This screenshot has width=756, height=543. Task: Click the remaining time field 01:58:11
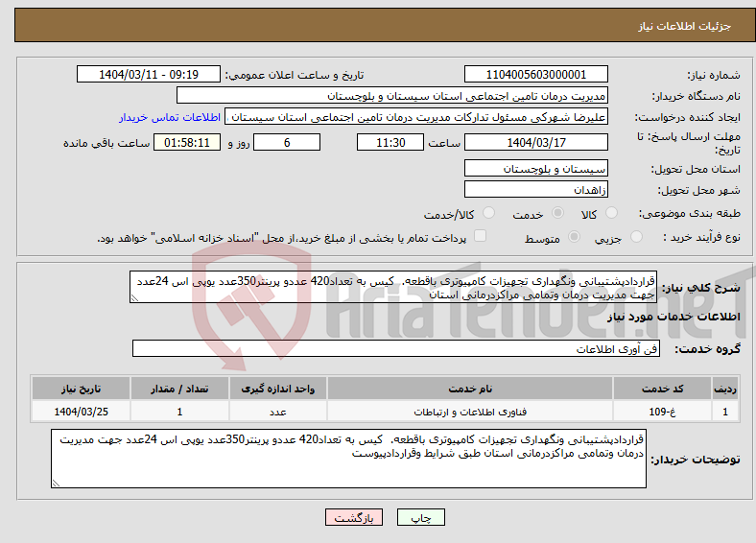click(187, 142)
